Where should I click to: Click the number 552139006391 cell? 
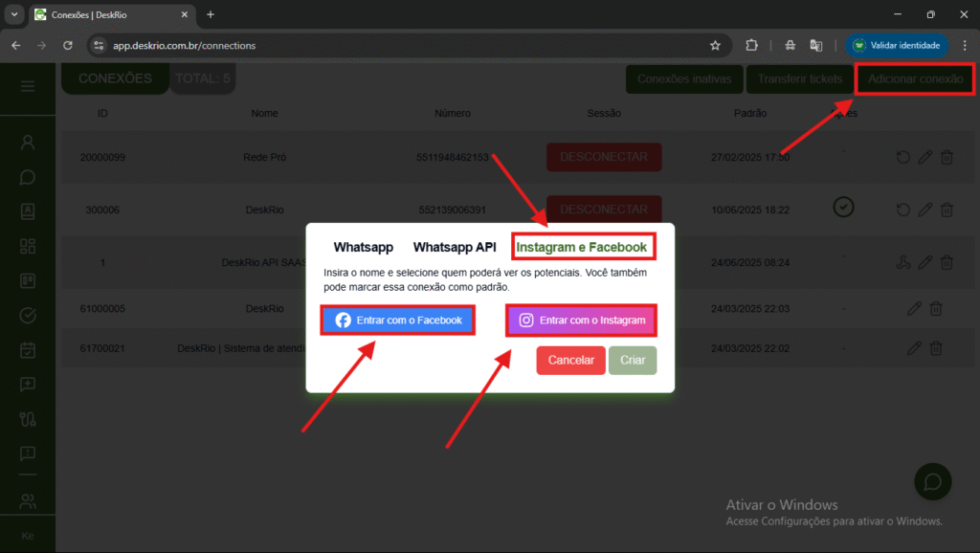[453, 210]
